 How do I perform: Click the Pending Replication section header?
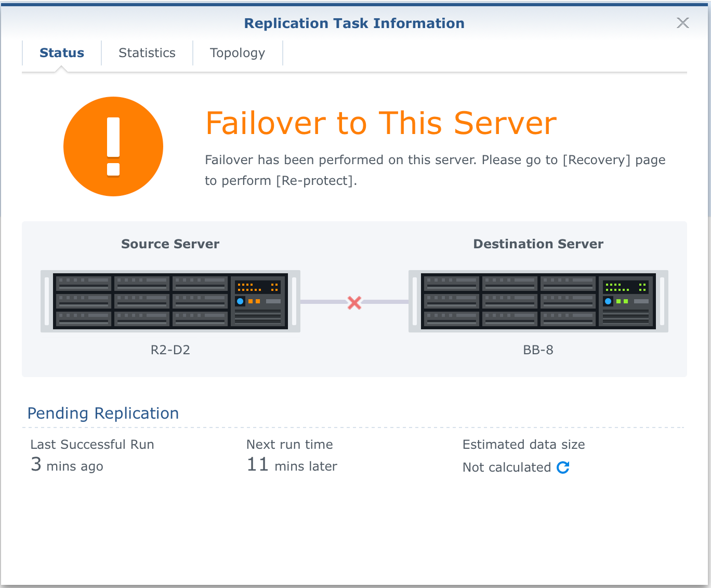click(103, 413)
